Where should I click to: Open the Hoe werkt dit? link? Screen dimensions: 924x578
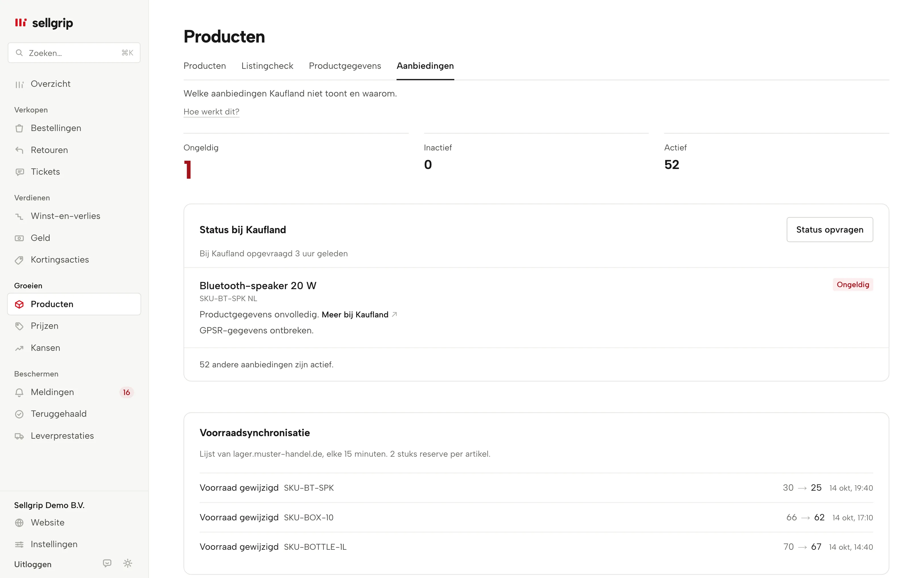coord(211,112)
